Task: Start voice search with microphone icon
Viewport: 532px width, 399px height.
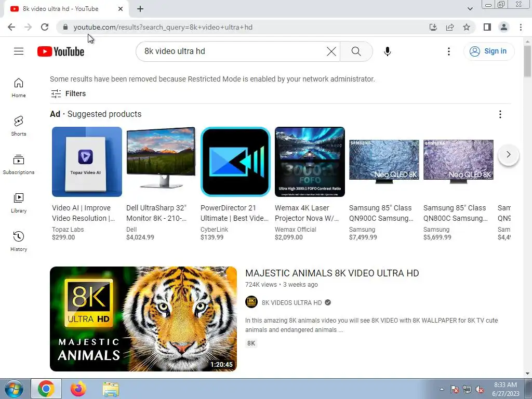Action: pos(387,51)
